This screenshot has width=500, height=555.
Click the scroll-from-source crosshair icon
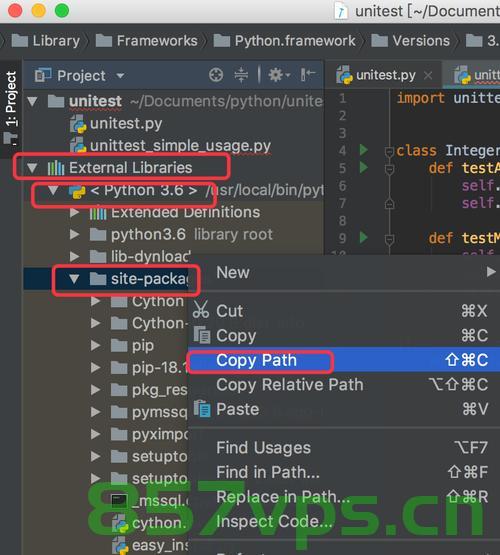coord(216,75)
